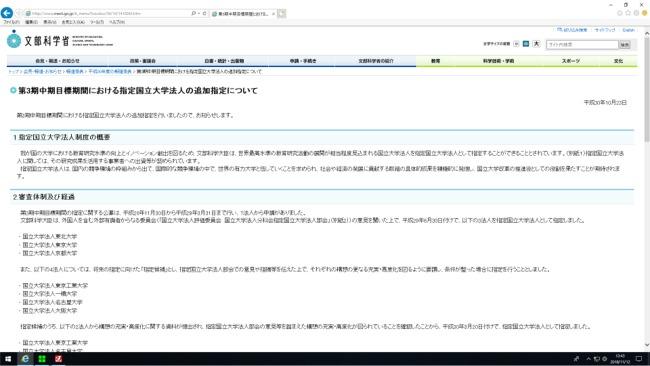Open the 編集(E) menu
The image size is (650, 366).
click(x=31, y=22)
